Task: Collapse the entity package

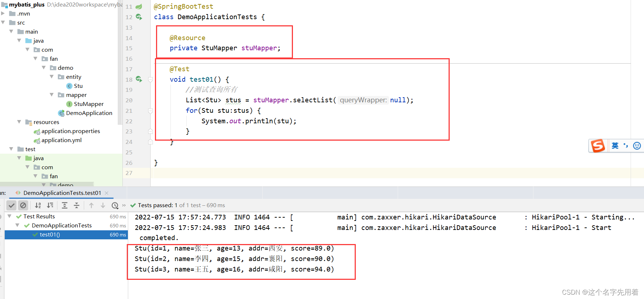Action: [52, 77]
